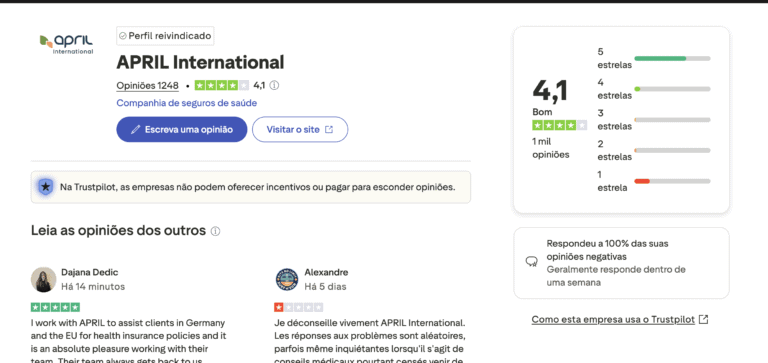Click the header star rating next to Opiniões 1248

point(222,85)
